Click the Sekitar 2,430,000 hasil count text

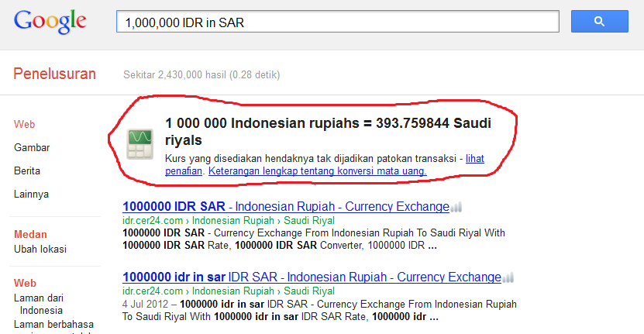click(201, 74)
